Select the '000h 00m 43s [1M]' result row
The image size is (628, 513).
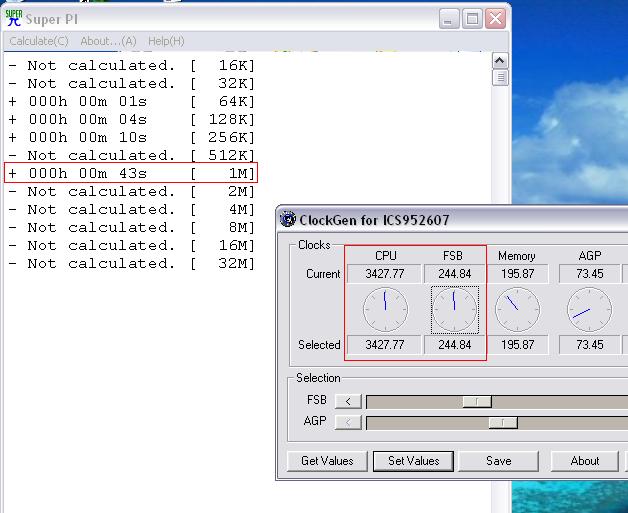click(x=131, y=173)
